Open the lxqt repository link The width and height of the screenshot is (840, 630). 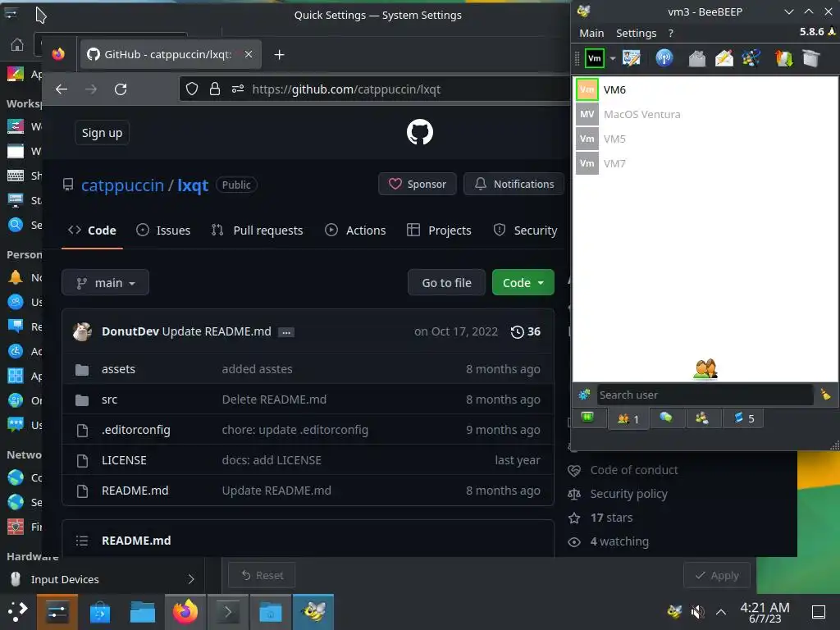[x=192, y=185]
